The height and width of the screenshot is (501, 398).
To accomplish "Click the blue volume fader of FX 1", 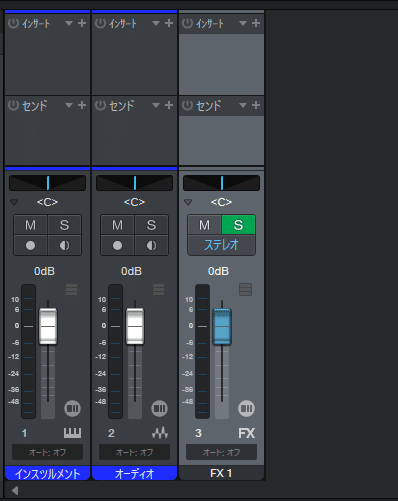I will click(x=222, y=327).
